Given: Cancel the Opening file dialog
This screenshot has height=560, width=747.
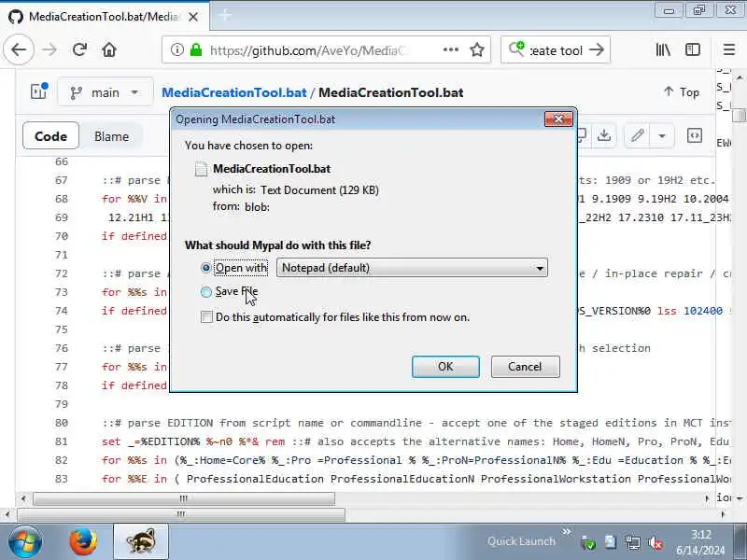Looking at the screenshot, I should point(525,366).
